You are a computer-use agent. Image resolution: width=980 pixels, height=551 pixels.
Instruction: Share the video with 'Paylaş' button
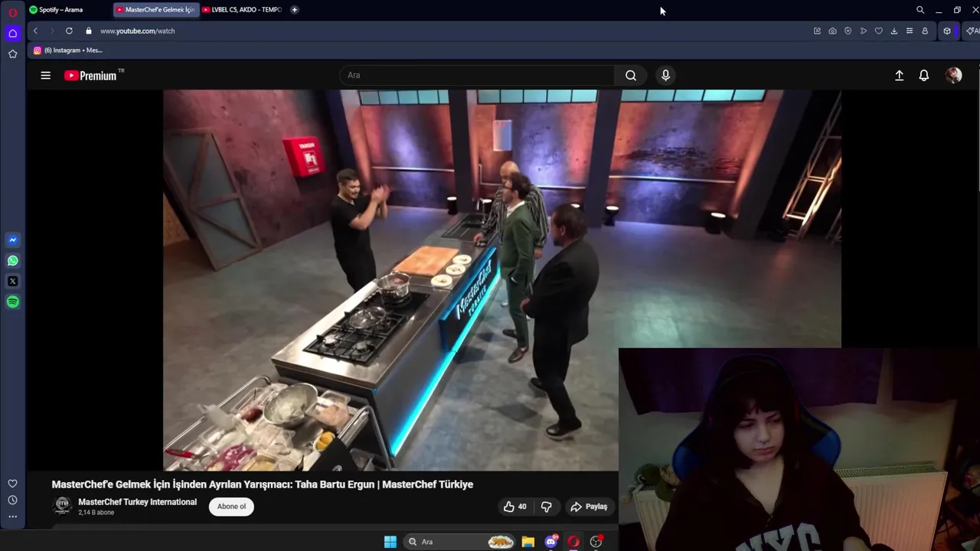589,507
